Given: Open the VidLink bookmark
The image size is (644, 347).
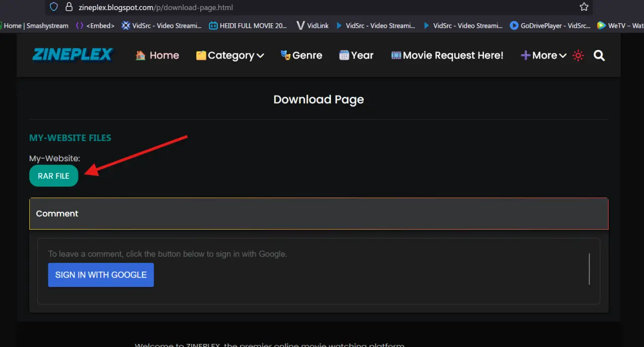Looking at the screenshot, I should click(312, 25).
